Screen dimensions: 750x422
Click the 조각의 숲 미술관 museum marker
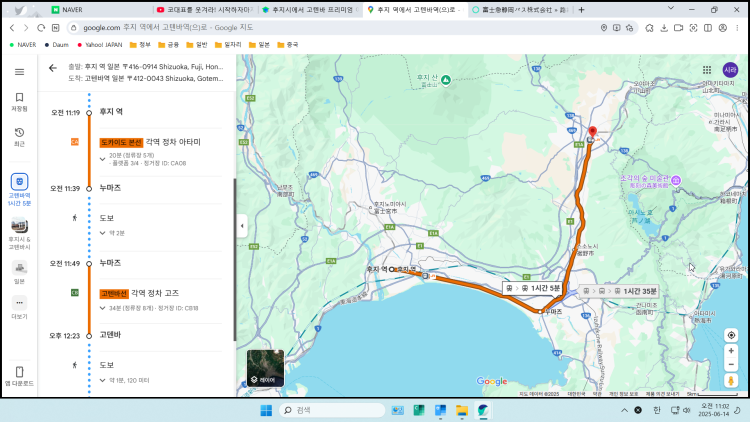click(676, 180)
